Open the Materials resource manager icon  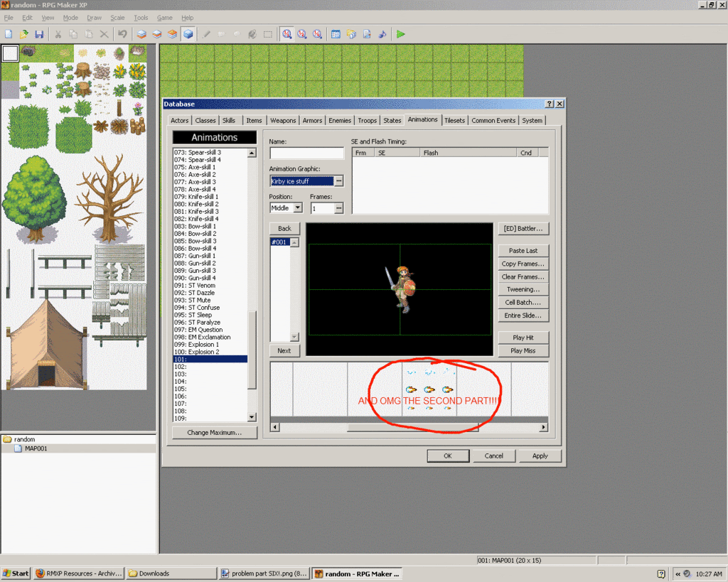click(351, 34)
